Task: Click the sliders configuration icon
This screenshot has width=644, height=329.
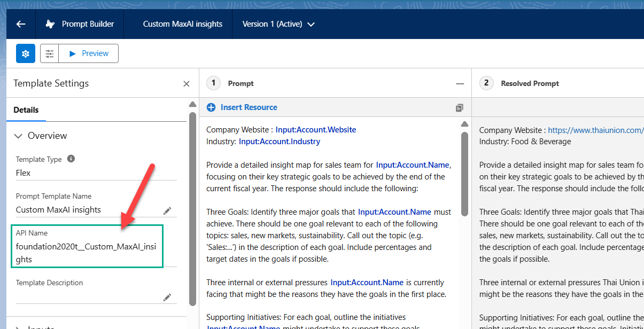Action: click(x=50, y=53)
